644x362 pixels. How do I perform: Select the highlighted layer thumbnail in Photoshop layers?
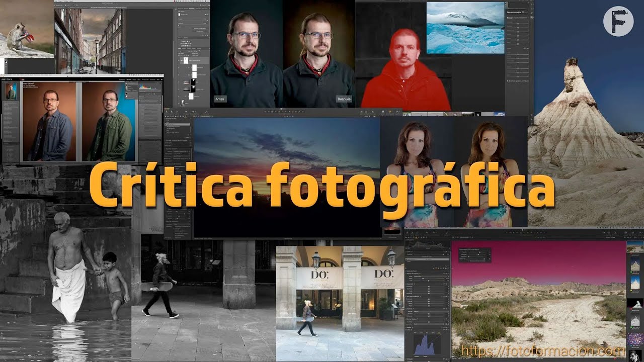(x=185, y=60)
